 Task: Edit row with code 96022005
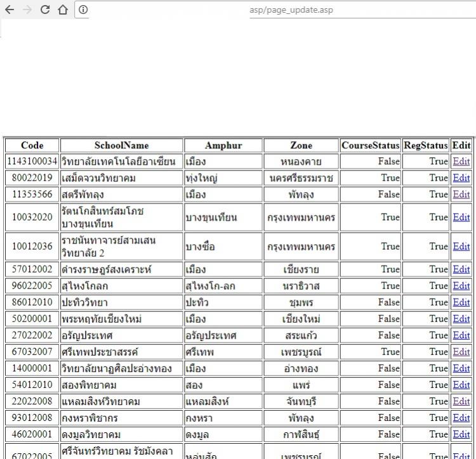461,286
